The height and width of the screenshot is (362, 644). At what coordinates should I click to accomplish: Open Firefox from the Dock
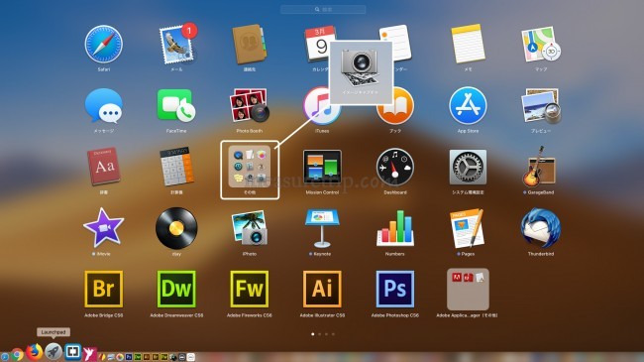[35, 352]
